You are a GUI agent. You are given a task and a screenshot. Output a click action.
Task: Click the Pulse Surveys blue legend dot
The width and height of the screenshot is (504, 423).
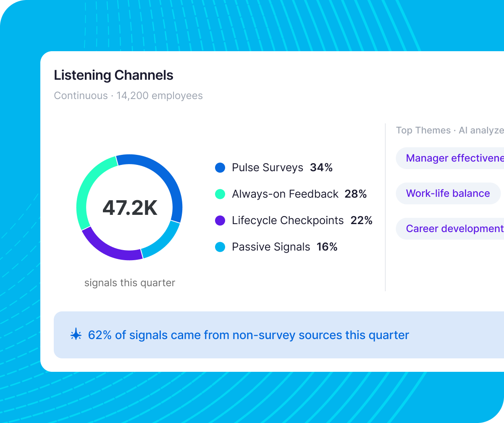click(x=220, y=168)
